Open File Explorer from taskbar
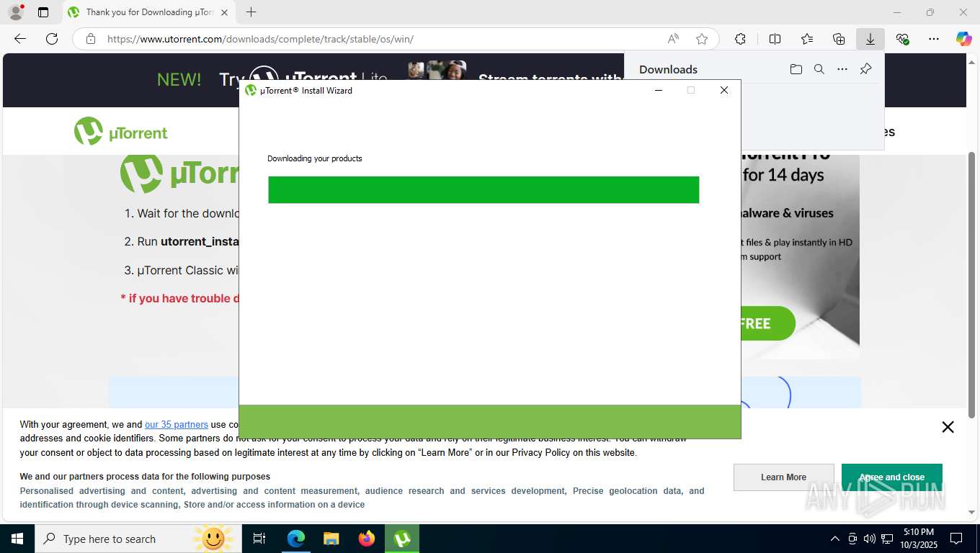980x553 pixels. coord(331,539)
